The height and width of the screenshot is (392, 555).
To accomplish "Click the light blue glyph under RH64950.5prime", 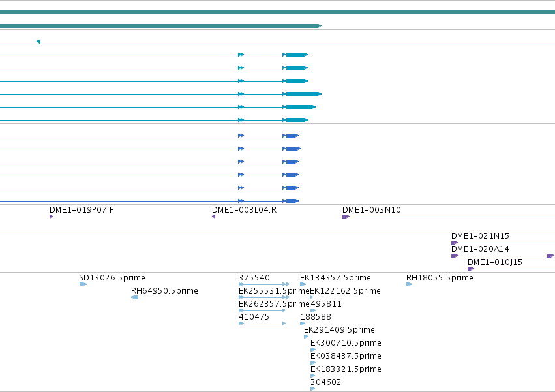I will click(x=134, y=297).
